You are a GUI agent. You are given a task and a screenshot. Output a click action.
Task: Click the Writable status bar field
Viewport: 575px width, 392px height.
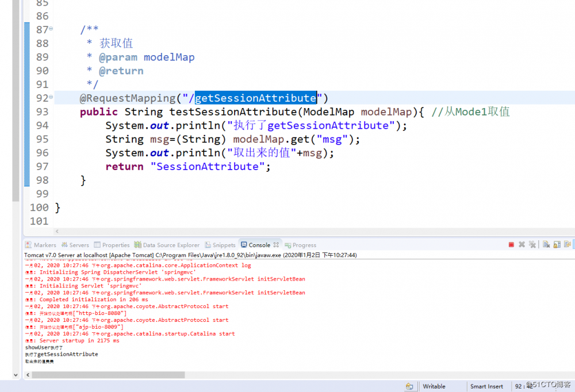(434, 386)
